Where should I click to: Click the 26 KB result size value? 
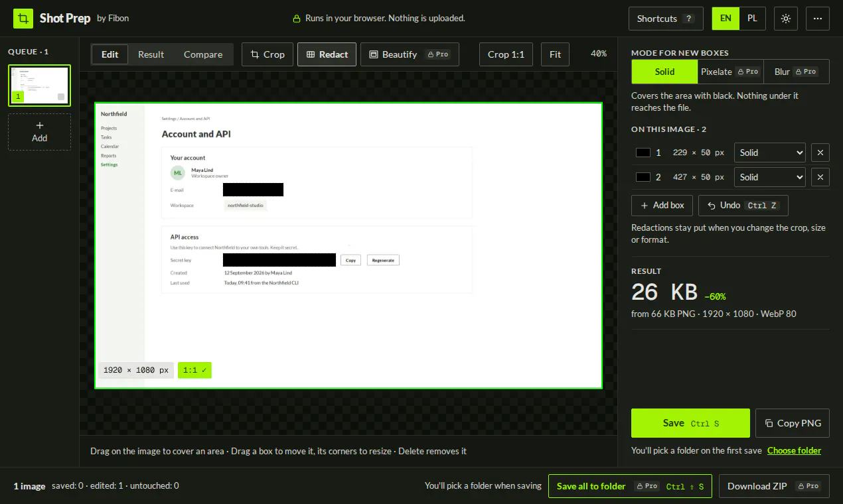[x=664, y=292]
